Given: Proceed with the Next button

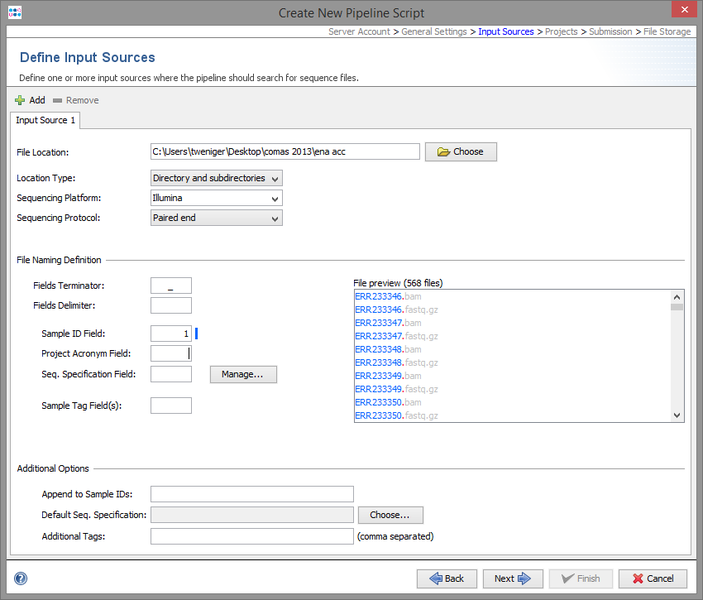Looking at the screenshot, I should click(x=513, y=578).
